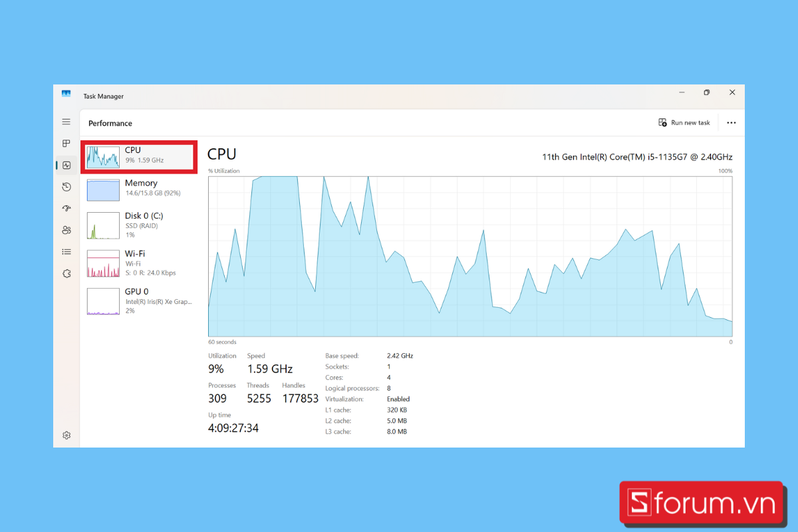Click the Virtualization Enabled value

pyautogui.click(x=398, y=399)
